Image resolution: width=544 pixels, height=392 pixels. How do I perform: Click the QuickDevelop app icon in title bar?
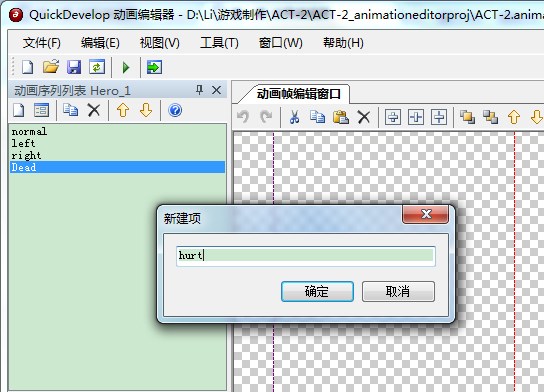16,15
